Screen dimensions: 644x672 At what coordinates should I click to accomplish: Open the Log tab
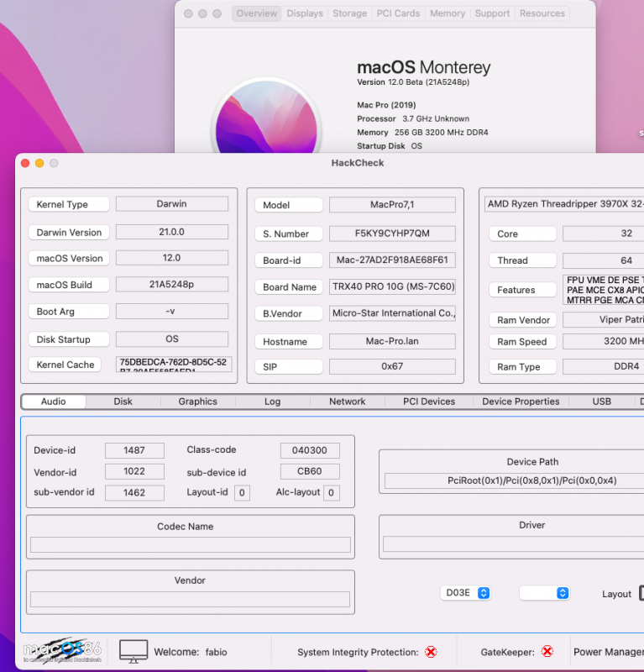click(x=273, y=402)
